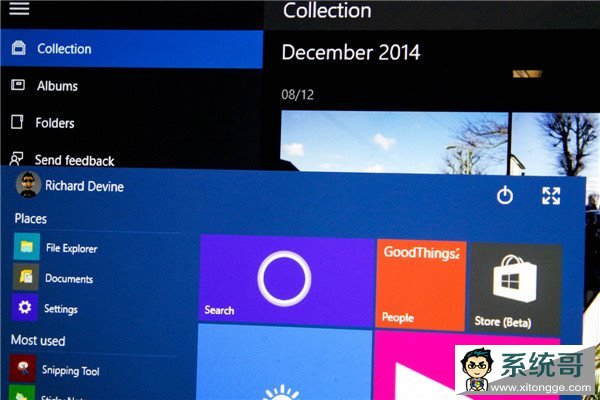Viewport: 600px width, 400px height.
Task: Click the Collection briefcase icon
Action: 18,48
